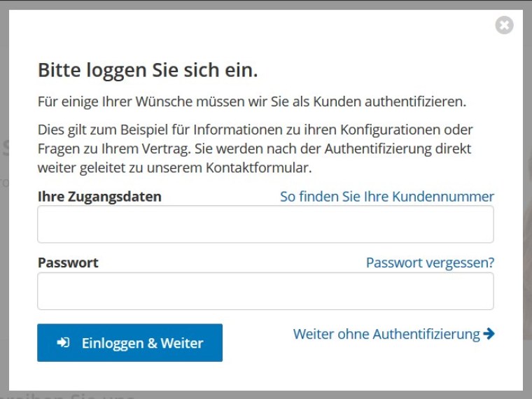Open "So finden Sie Ihre Kundennummer" link
The height and width of the screenshot is (399, 532).
387,197
